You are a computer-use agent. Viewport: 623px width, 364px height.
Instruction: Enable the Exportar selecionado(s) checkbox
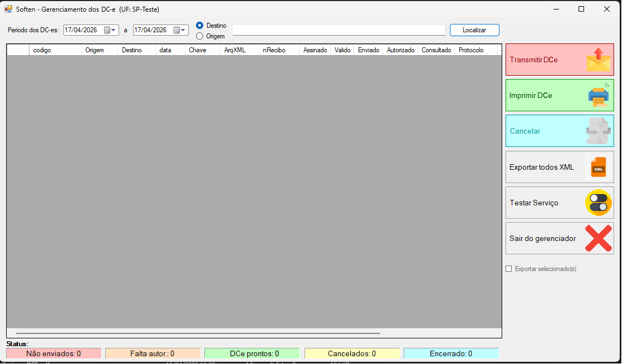pos(508,269)
